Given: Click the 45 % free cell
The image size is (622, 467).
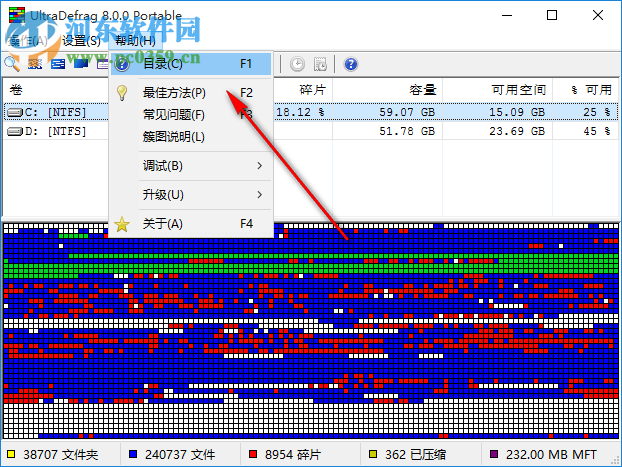Looking at the screenshot, I should tap(597, 131).
